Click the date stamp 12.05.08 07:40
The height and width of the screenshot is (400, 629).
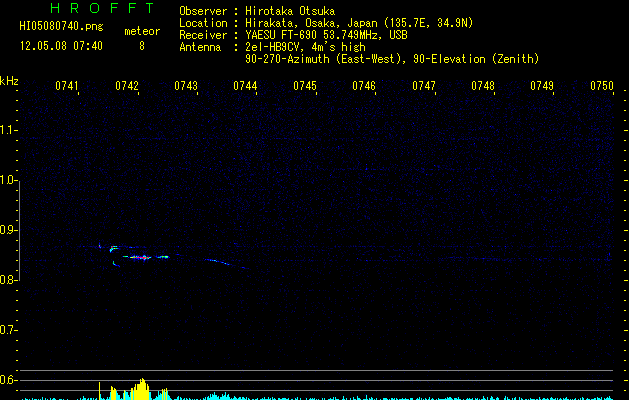click(x=61, y=46)
